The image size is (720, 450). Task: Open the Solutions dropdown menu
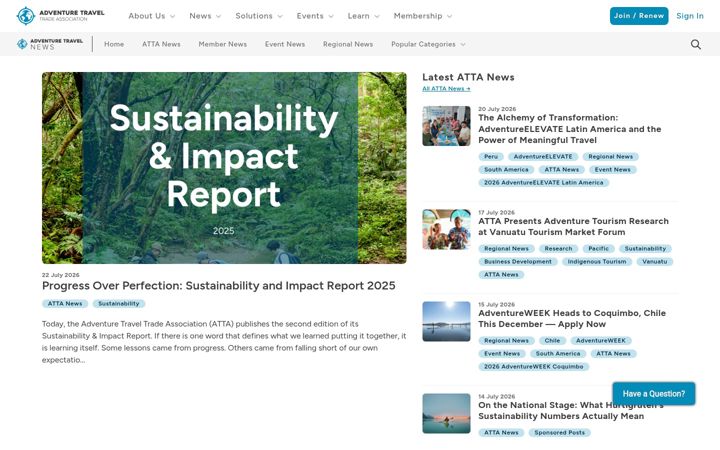pos(259,16)
